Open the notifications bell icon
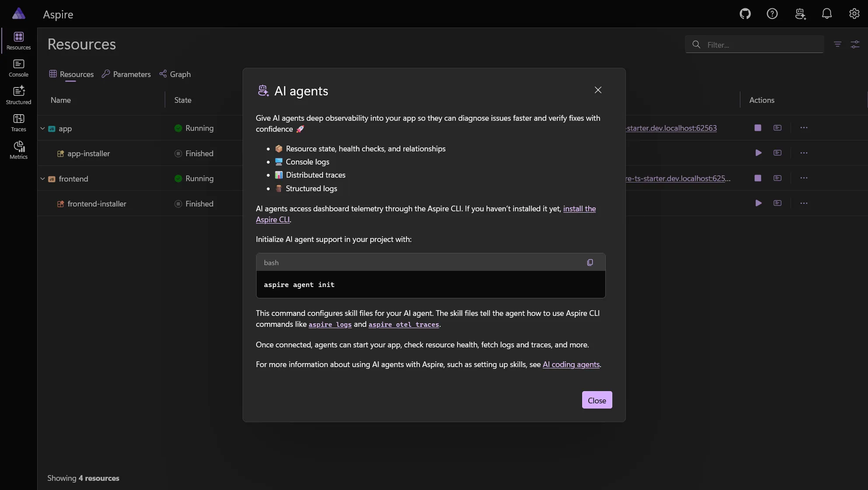 pos(827,14)
